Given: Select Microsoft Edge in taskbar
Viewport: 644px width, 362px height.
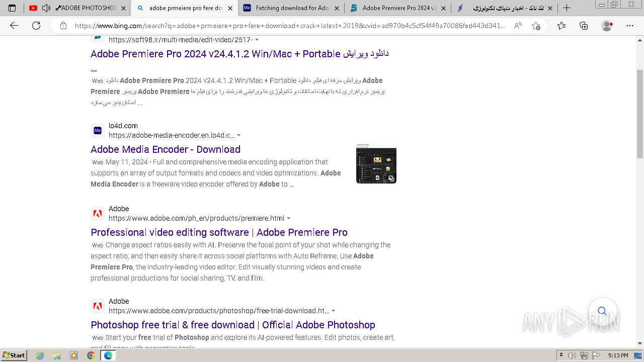Looking at the screenshot, I should [108, 355].
